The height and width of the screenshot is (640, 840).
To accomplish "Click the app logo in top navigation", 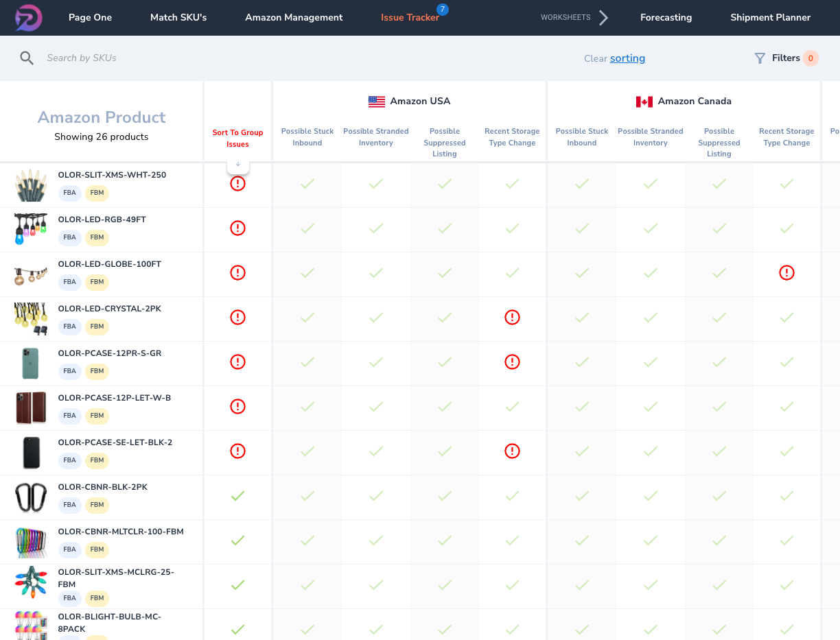I will click(29, 18).
